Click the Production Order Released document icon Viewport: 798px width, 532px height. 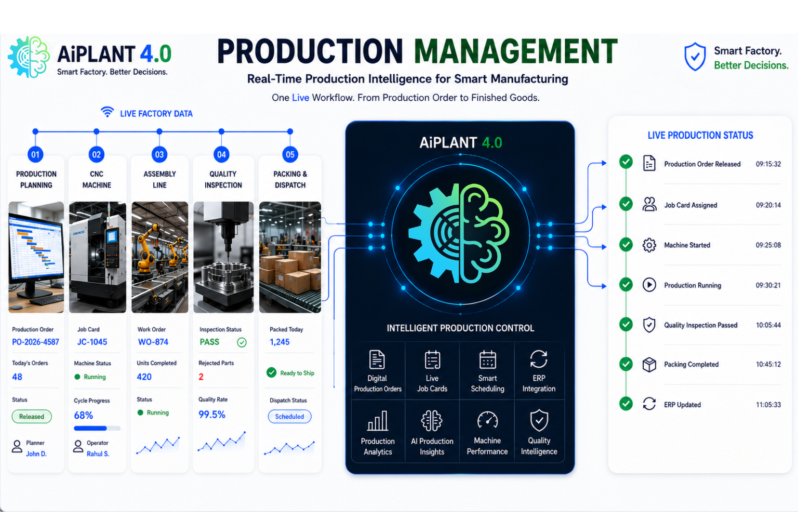tap(649, 163)
